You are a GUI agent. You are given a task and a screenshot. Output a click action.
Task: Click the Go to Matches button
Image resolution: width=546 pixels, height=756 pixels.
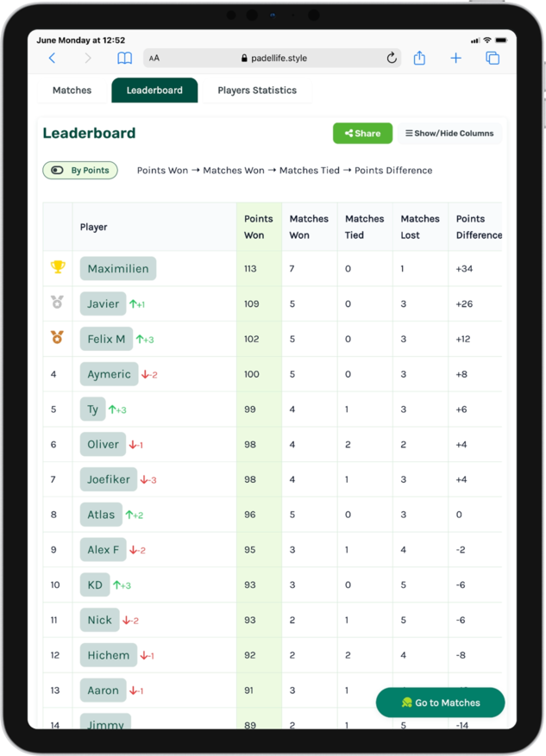[441, 703]
